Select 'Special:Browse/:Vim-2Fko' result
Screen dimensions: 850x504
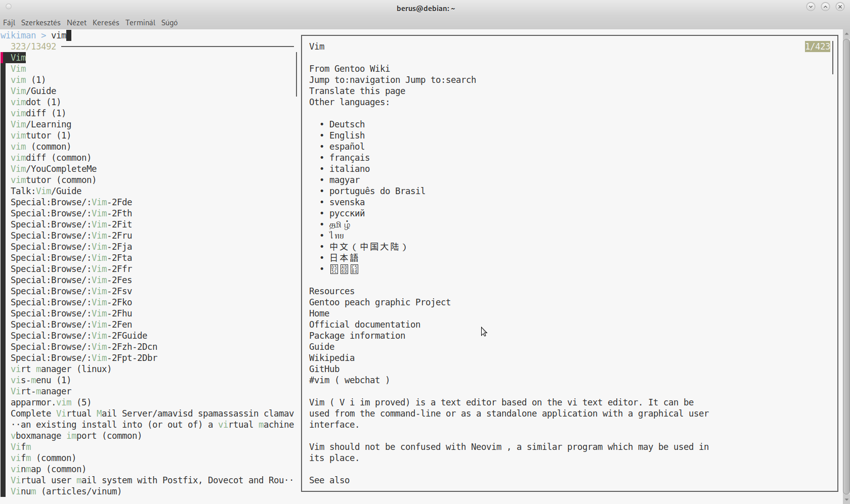(x=71, y=302)
